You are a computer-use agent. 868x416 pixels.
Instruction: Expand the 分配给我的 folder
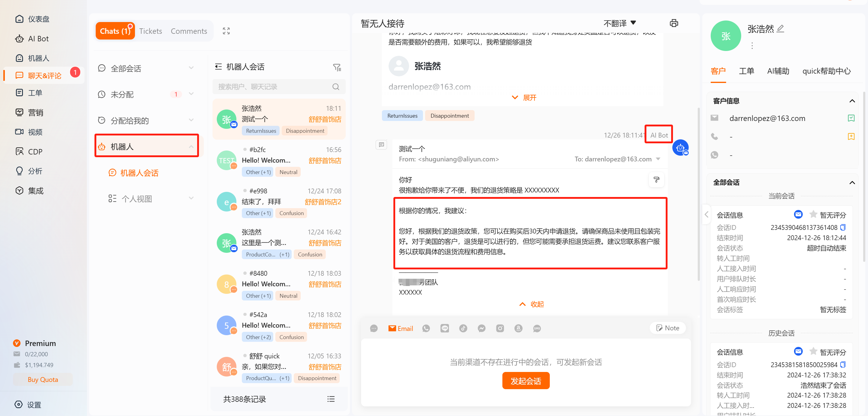pos(191,120)
